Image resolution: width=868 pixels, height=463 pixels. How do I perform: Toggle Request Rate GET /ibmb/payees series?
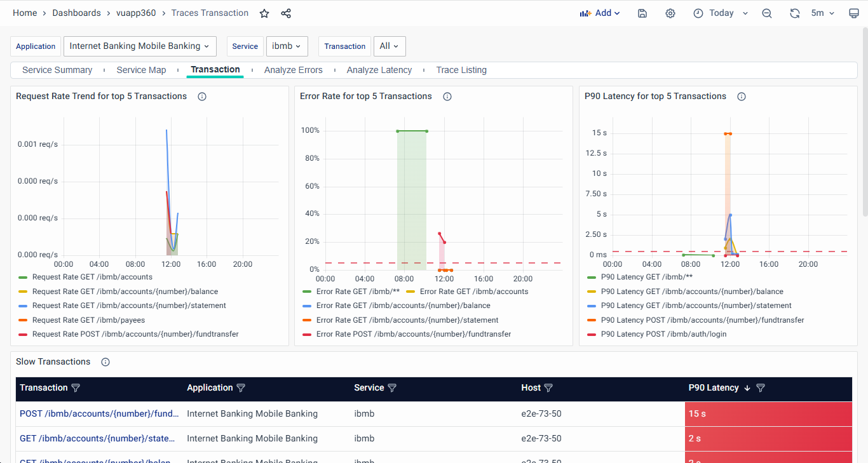point(88,320)
